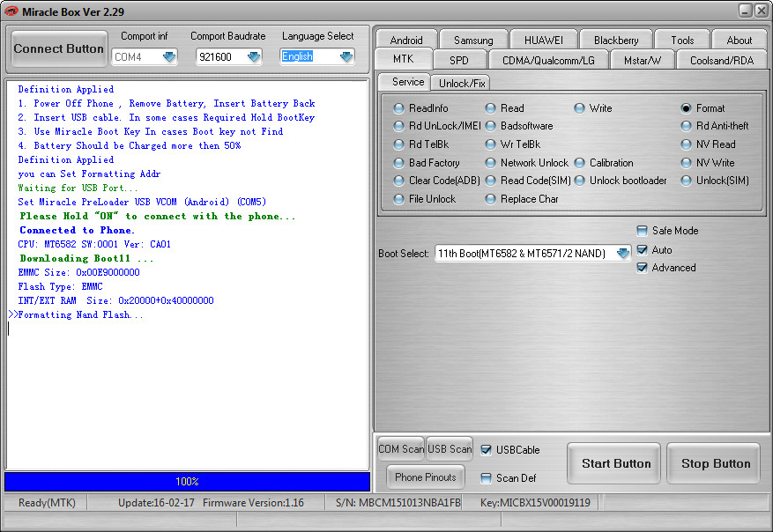This screenshot has height=532, width=773.
Task: Select the Badsoftware radio option
Action: pyautogui.click(x=519, y=126)
